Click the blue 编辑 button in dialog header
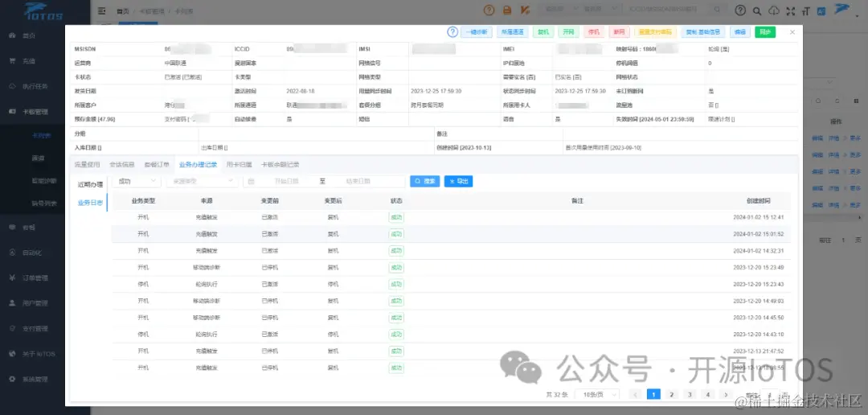The height and width of the screenshot is (415, 868). 740,32
